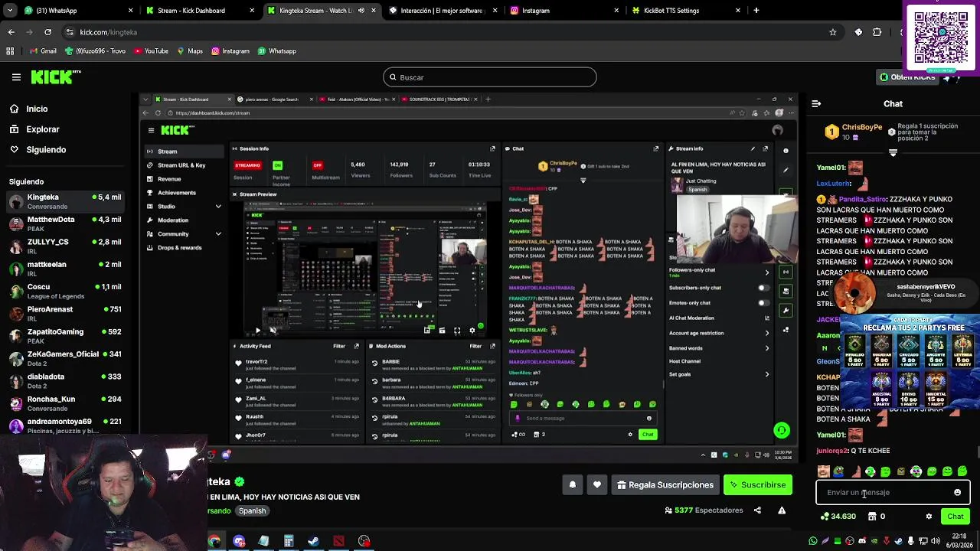Reload the page
Viewport: 980px width, 551px height.
point(47,32)
